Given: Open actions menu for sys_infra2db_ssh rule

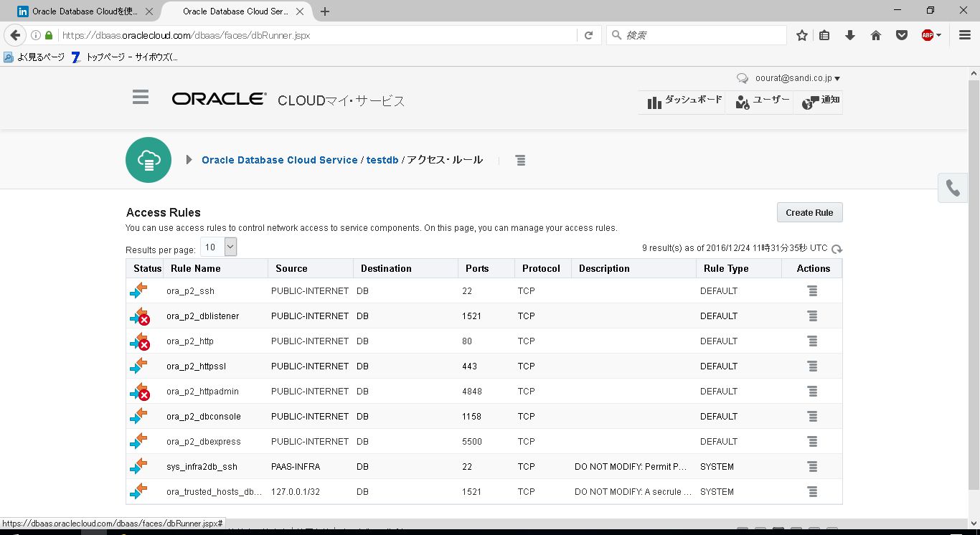Looking at the screenshot, I should [812, 467].
